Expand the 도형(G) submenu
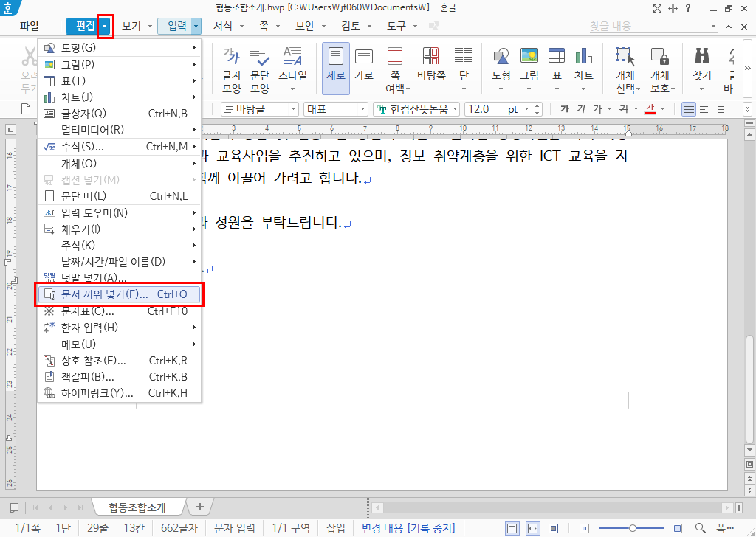 click(119, 48)
